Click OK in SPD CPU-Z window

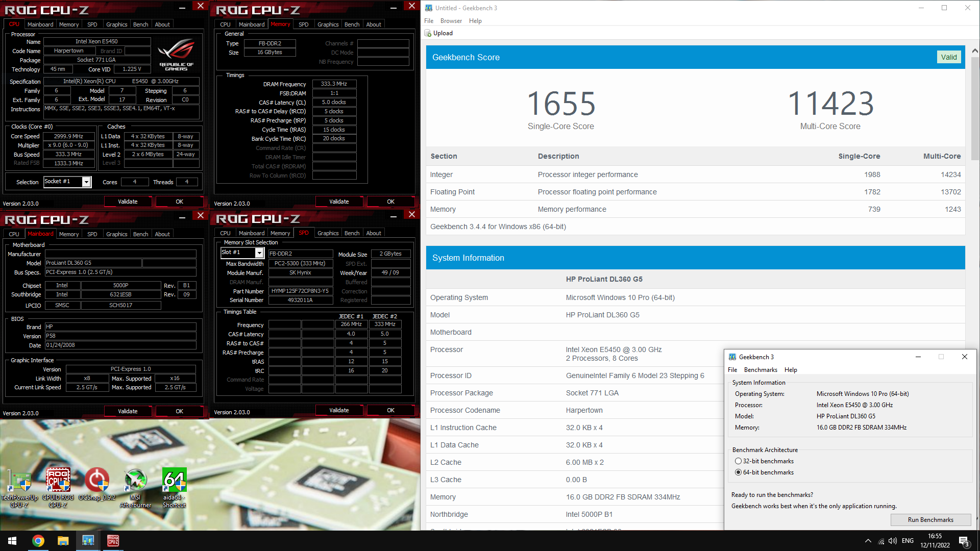390,410
